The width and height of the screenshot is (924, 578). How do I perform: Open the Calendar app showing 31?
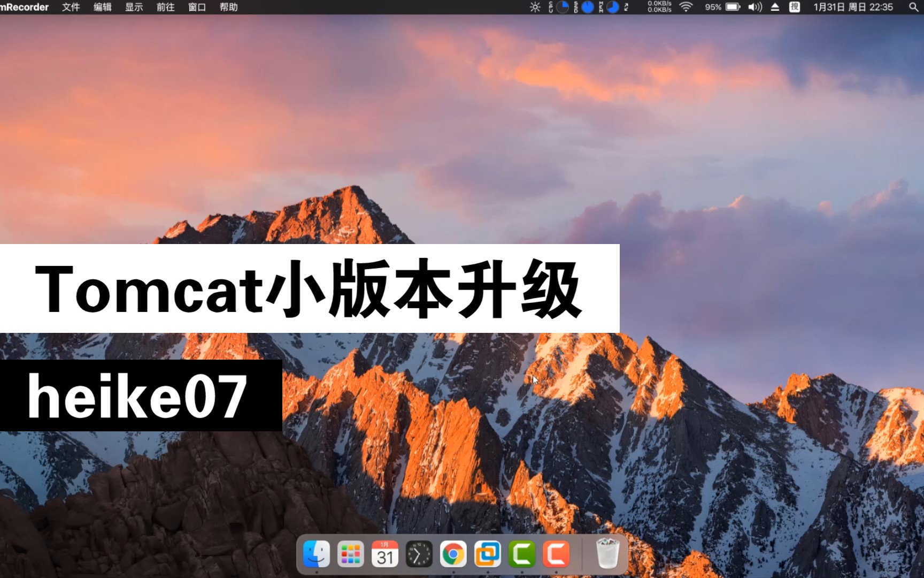coord(385,554)
